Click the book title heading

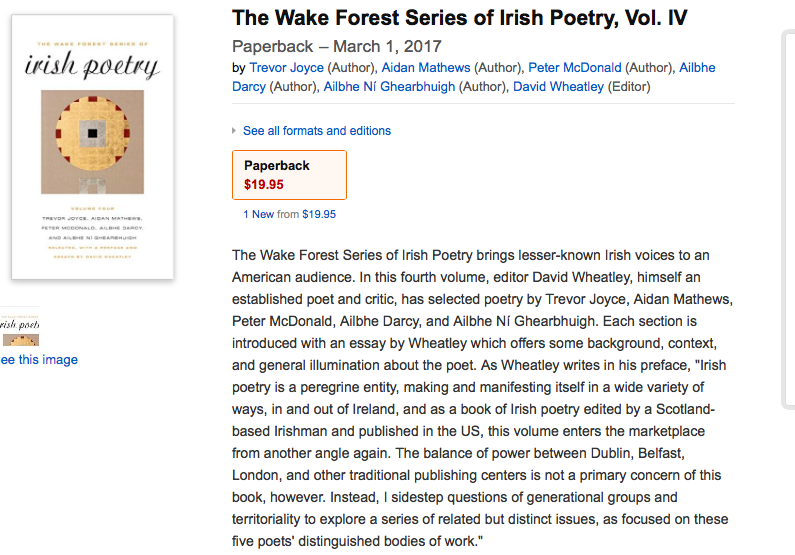tap(459, 18)
